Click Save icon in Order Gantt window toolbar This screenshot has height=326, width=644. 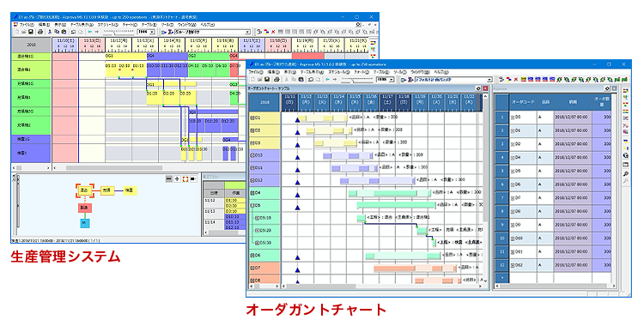(267, 79)
